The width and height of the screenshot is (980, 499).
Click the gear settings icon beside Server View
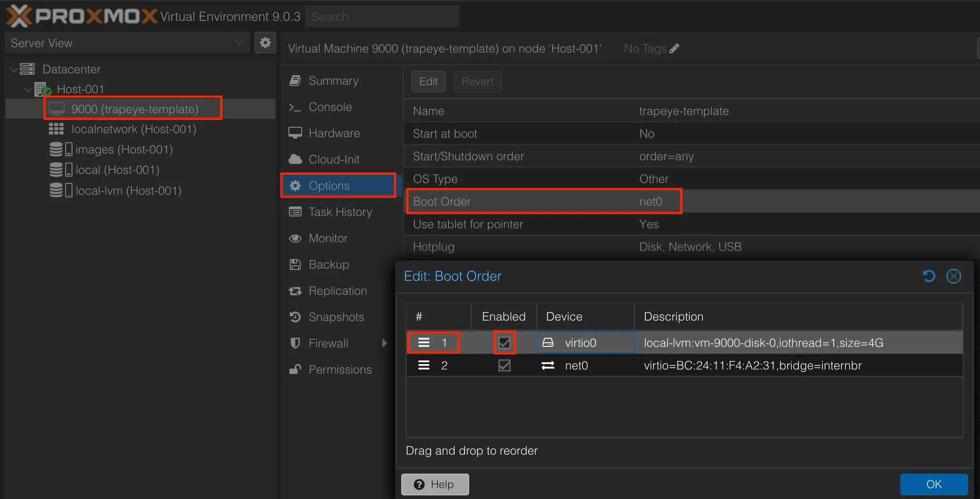tap(265, 43)
